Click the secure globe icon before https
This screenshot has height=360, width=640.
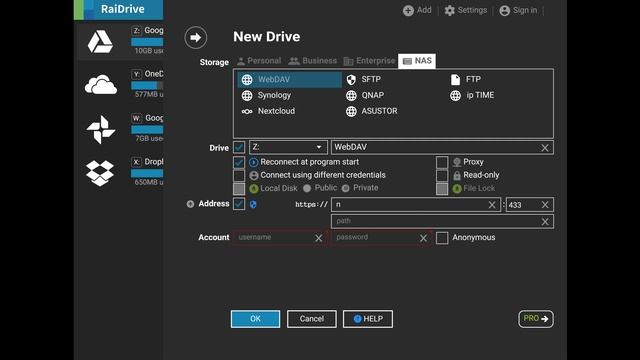tap(253, 204)
